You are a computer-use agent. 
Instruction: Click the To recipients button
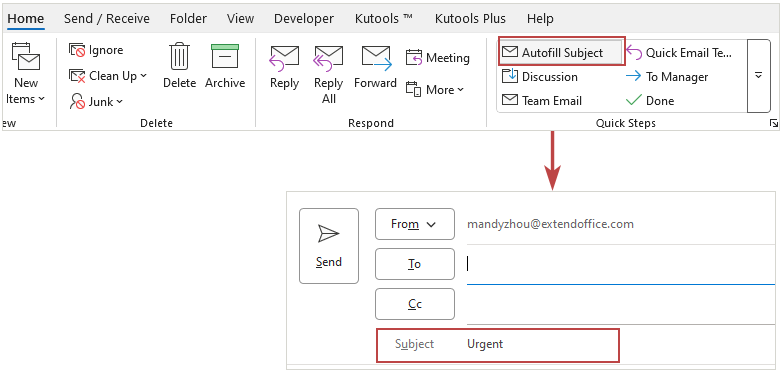(414, 264)
